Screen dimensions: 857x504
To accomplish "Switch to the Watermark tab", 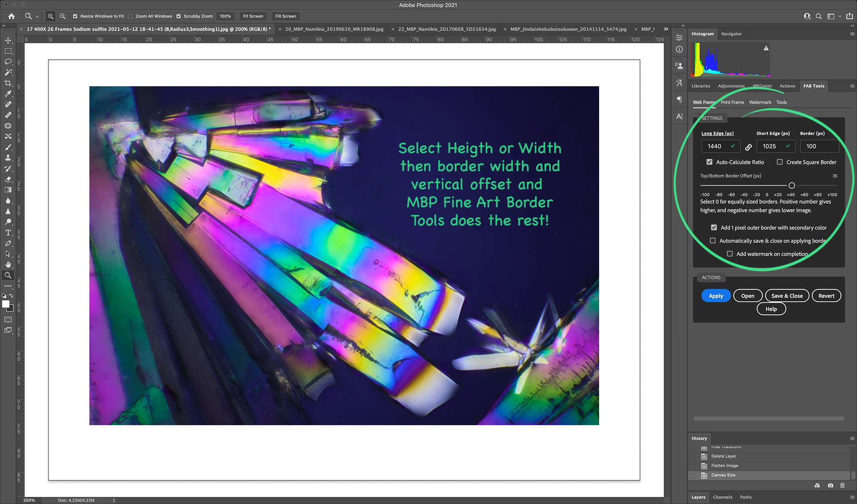I will click(758, 101).
